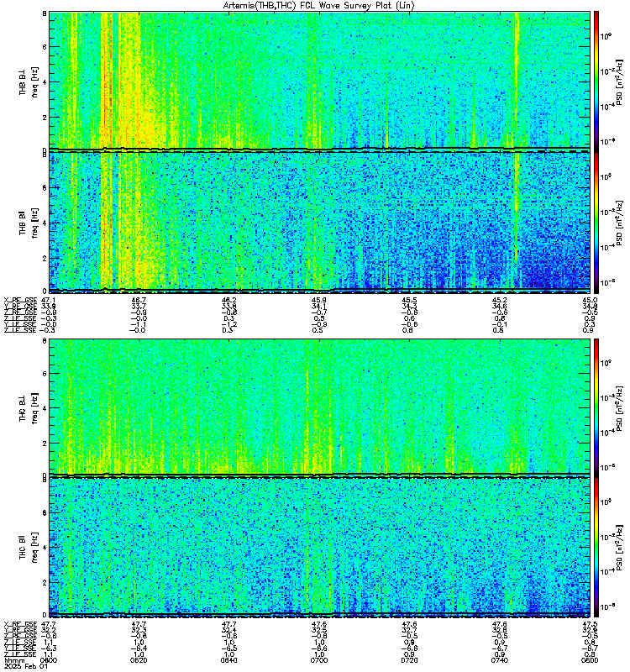630x672 pixels.
Task: Click the 'X_RE_GSE' row label under the THB panels
Action: click(20, 300)
